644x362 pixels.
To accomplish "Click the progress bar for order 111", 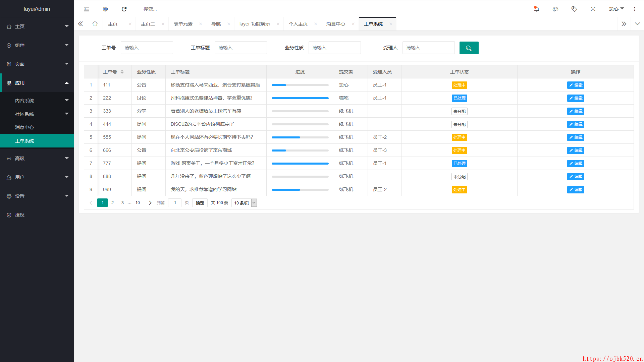I will click(x=300, y=85).
